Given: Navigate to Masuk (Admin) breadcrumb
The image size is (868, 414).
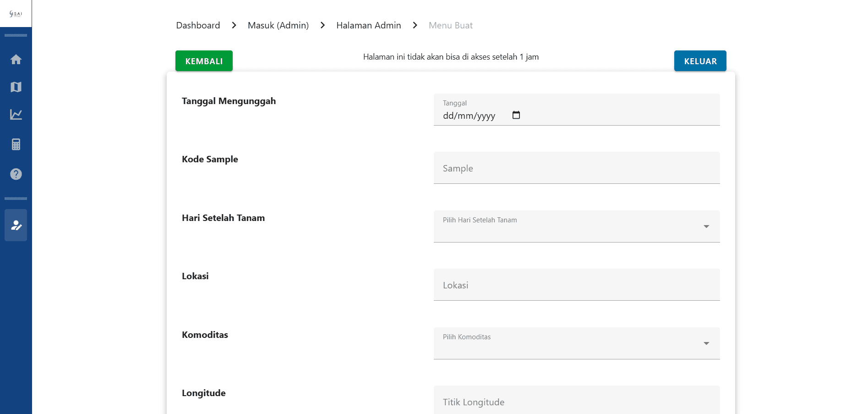Looking at the screenshot, I should pyautogui.click(x=278, y=25).
